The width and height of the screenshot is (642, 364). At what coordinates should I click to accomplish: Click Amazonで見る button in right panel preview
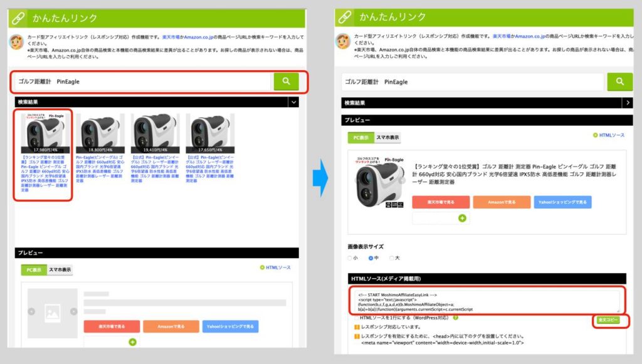click(x=502, y=202)
